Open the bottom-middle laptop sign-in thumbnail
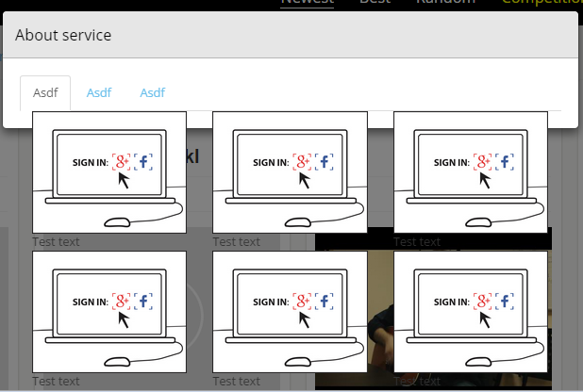The image size is (583, 392). [290, 312]
